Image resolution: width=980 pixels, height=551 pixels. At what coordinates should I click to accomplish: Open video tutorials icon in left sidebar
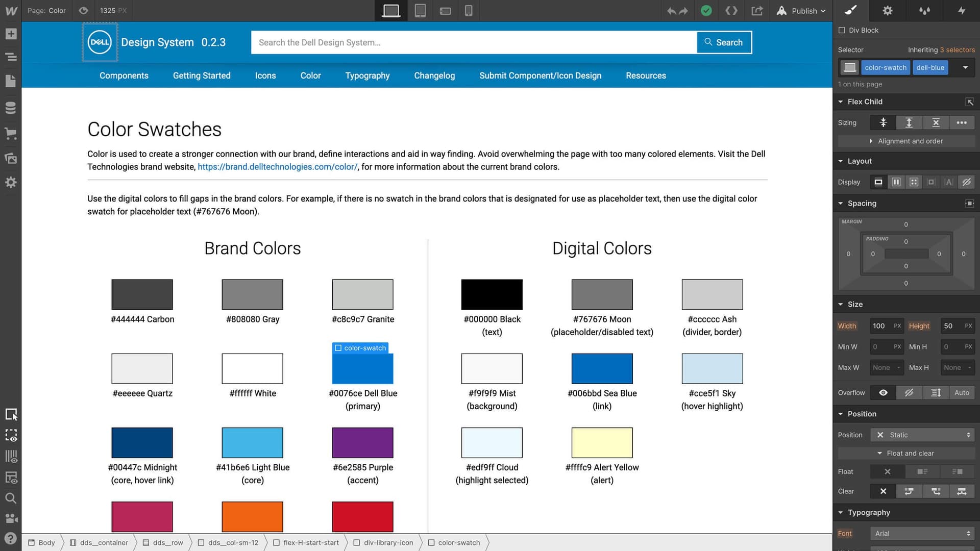[x=11, y=518]
